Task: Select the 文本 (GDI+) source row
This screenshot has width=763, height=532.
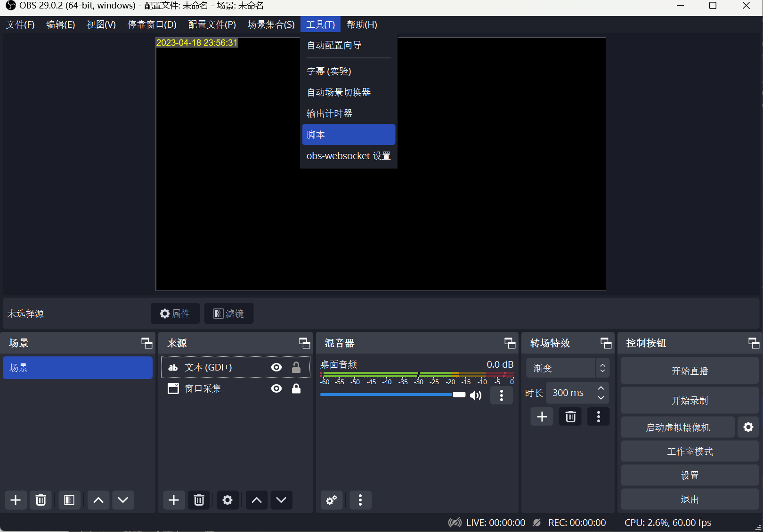Action: 235,367
